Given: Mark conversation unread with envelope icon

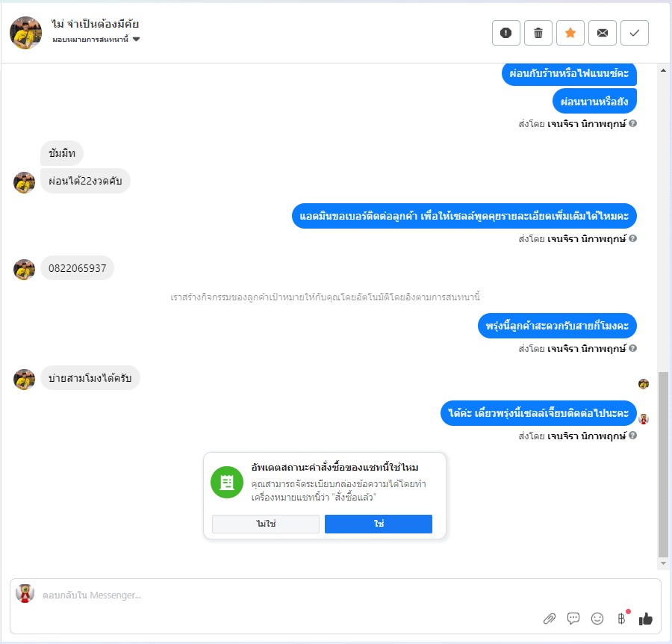Looking at the screenshot, I should click(x=602, y=33).
